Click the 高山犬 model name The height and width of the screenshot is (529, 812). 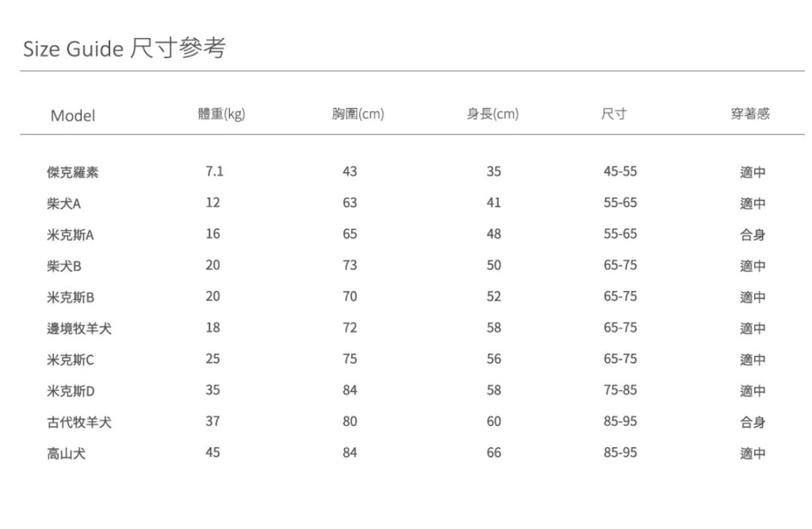[x=67, y=454]
